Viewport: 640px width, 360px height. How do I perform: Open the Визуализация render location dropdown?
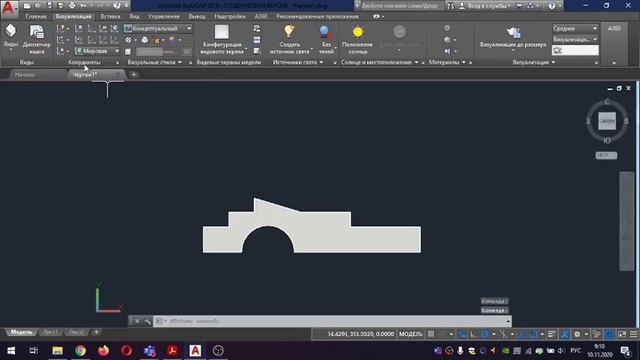(575, 40)
